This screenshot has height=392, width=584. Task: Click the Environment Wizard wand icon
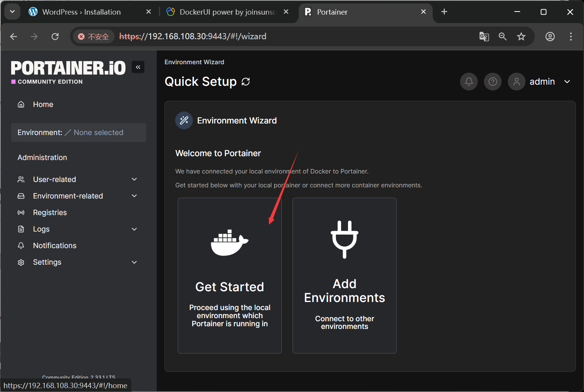pos(184,120)
